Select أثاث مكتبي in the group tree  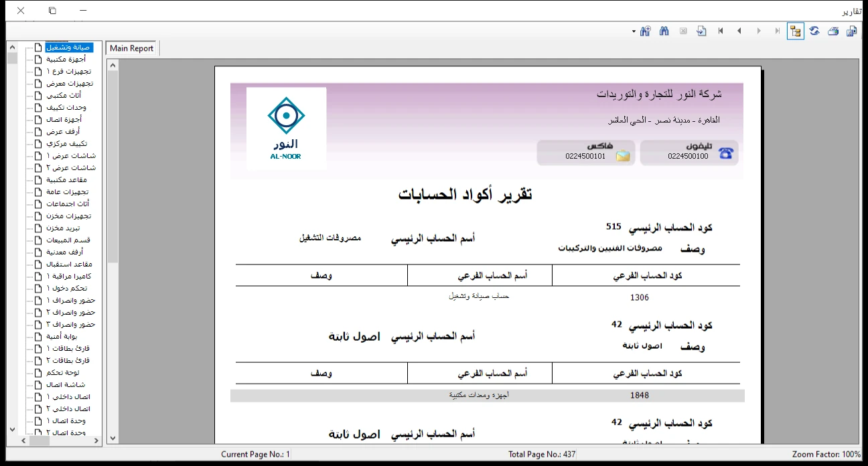[x=64, y=96]
